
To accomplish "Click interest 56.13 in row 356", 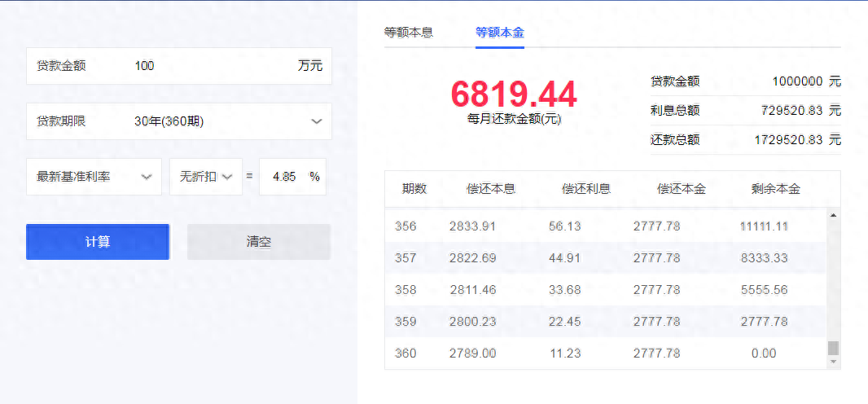I will [565, 226].
